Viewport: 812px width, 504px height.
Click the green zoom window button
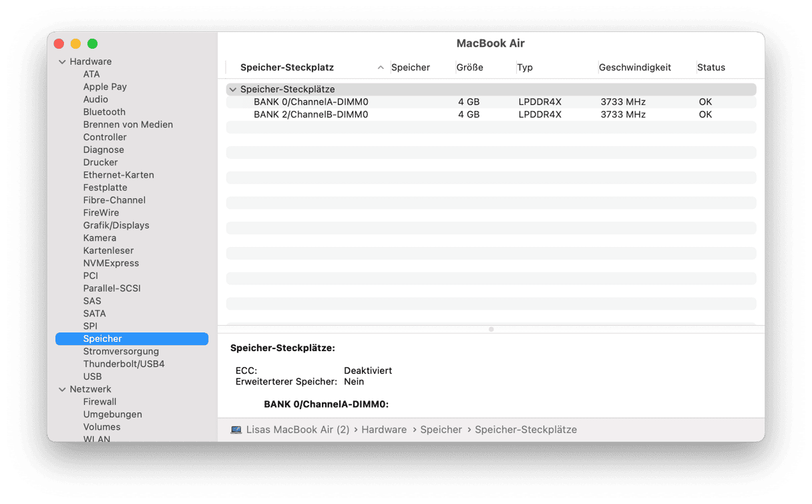(x=92, y=44)
